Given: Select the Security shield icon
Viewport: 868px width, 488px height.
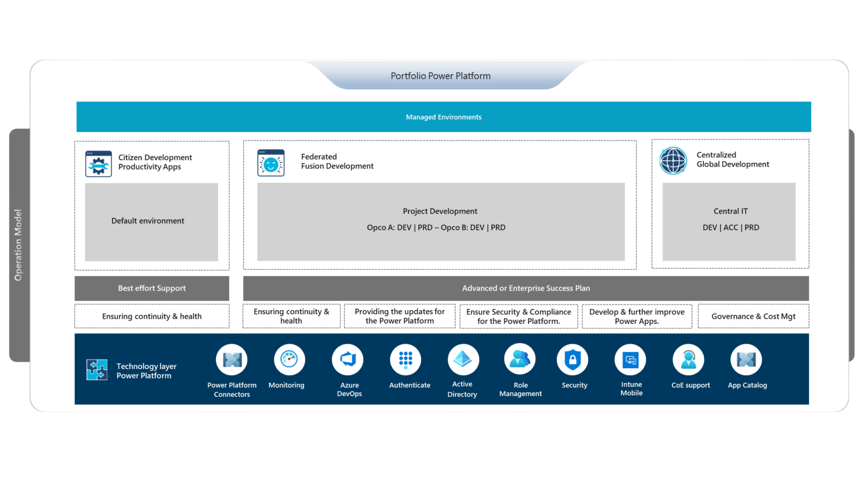Looking at the screenshot, I should pos(573,359).
